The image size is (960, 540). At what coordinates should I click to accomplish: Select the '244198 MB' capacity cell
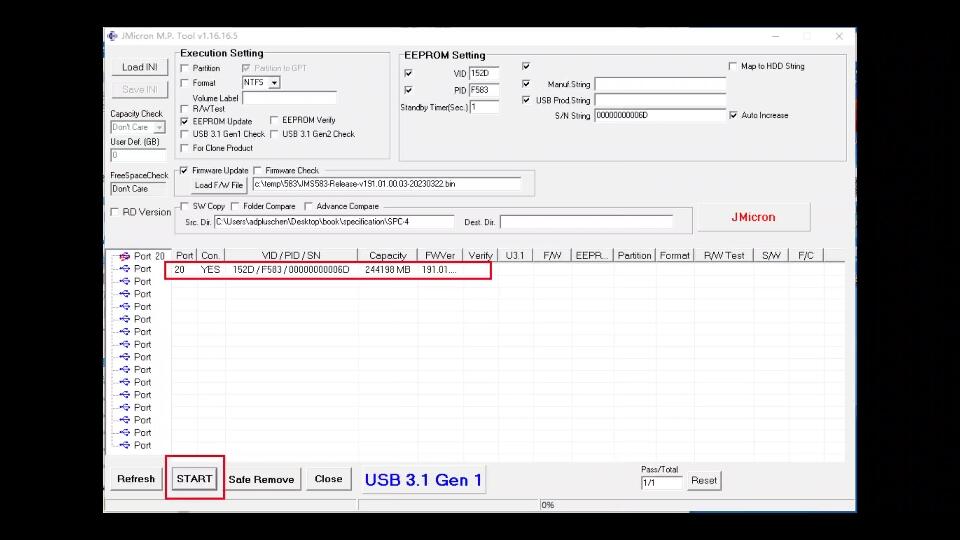(x=388, y=270)
